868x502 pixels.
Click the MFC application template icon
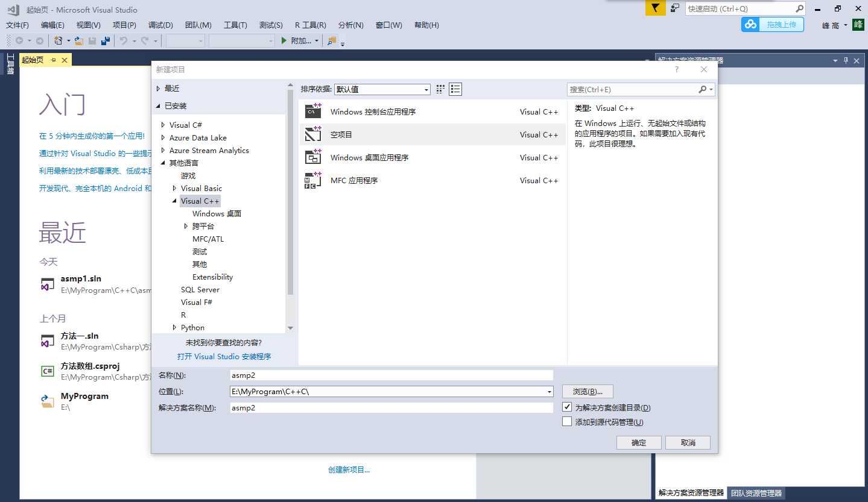pos(313,180)
